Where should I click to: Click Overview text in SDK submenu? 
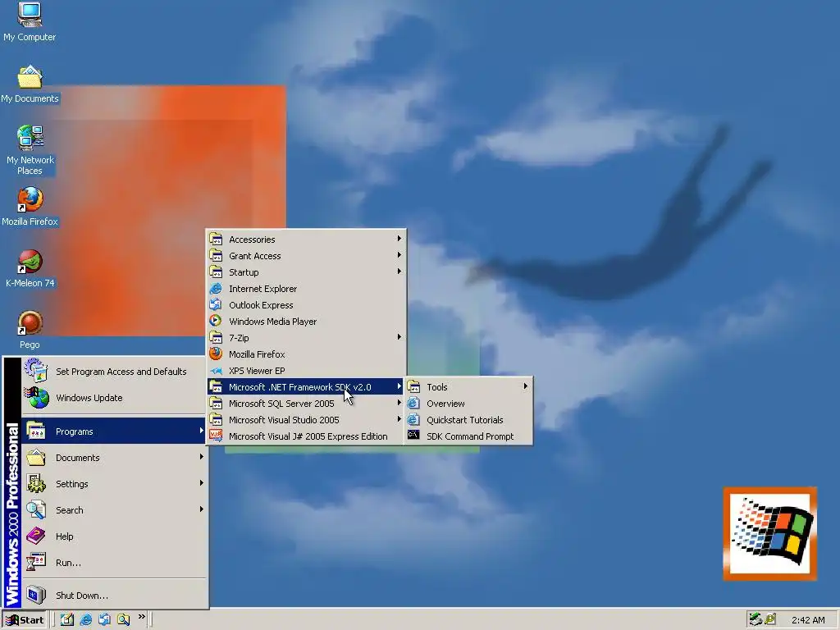pyautogui.click(x=445, y=404)
